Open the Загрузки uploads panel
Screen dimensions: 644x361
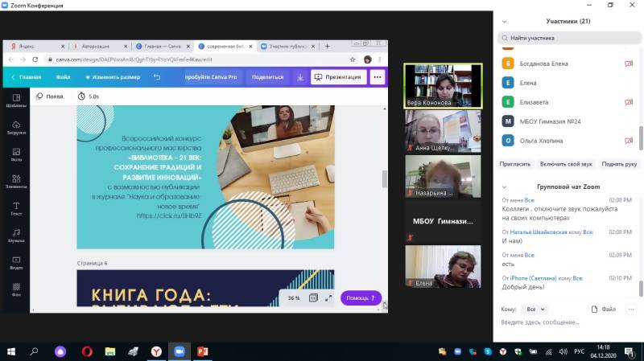pos(15,127)
